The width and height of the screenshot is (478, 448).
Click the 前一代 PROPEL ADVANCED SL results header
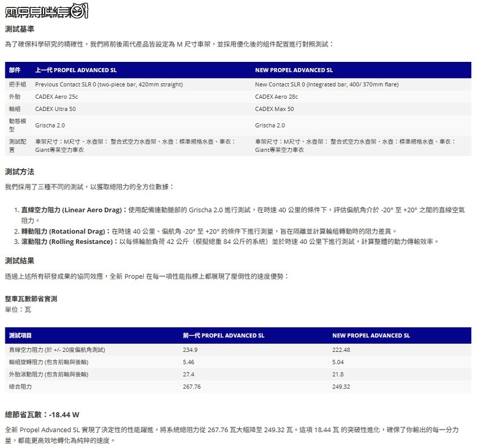click(x=224, y=335)
